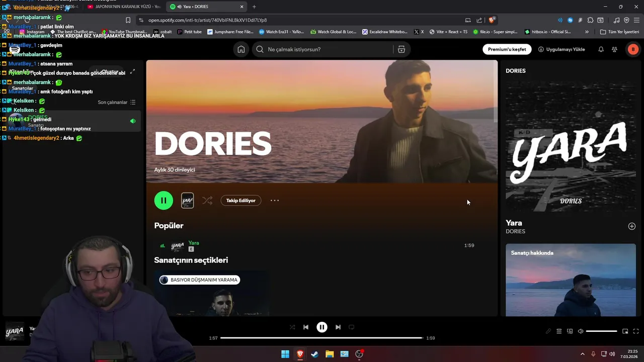Toggle repeat in the bottom player bar

tap(352, 327)
